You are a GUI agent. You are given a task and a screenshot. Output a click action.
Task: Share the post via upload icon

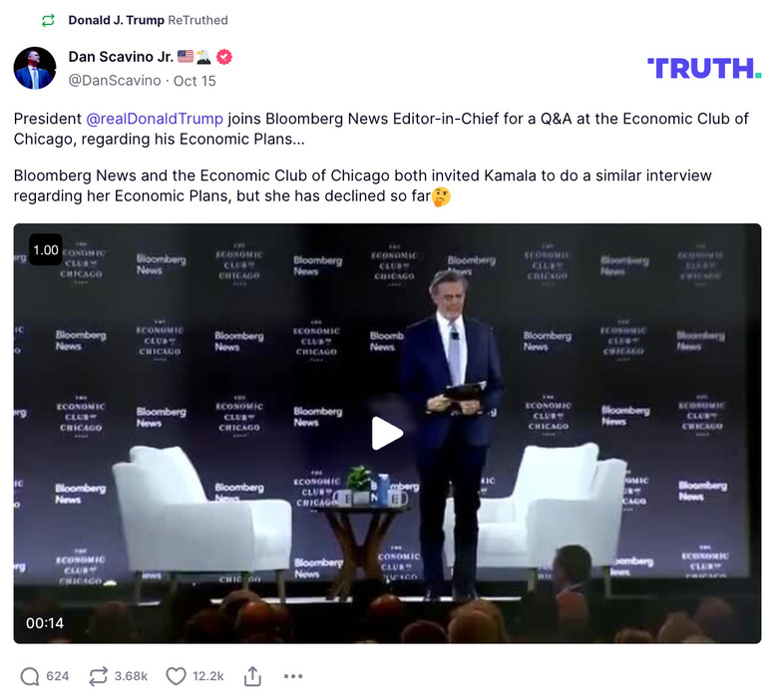252,676
